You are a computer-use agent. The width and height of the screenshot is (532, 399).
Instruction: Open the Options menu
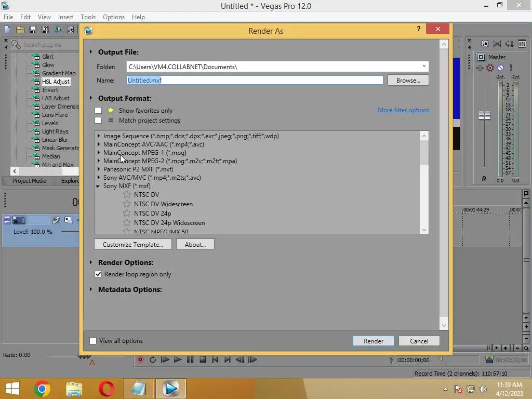(114, 17)
